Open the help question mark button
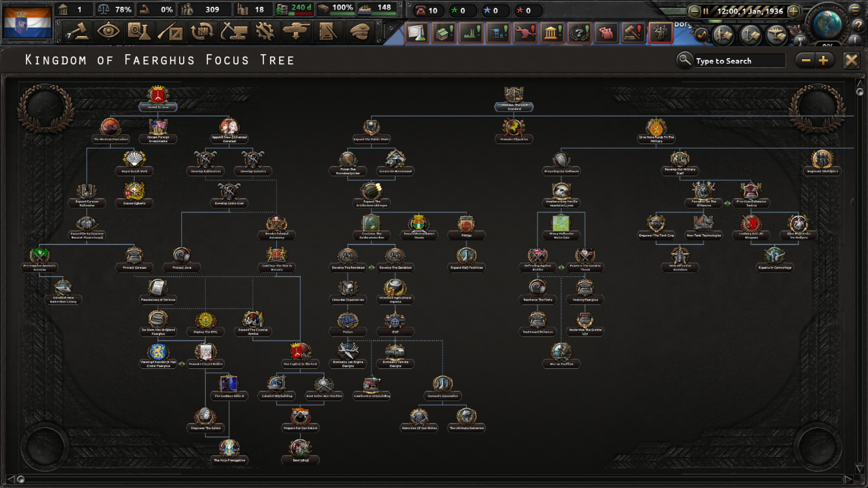868x488 pixels. (x=858, y=26)
